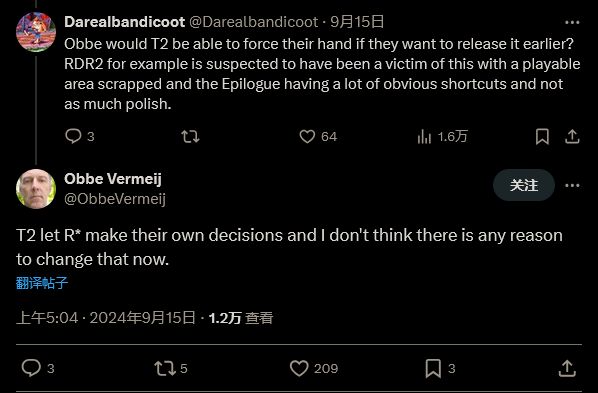The image size is (598, 393).
Task: Retweet Obbe Vermeij's post with 5 reposts
Action: pos(165,368)
